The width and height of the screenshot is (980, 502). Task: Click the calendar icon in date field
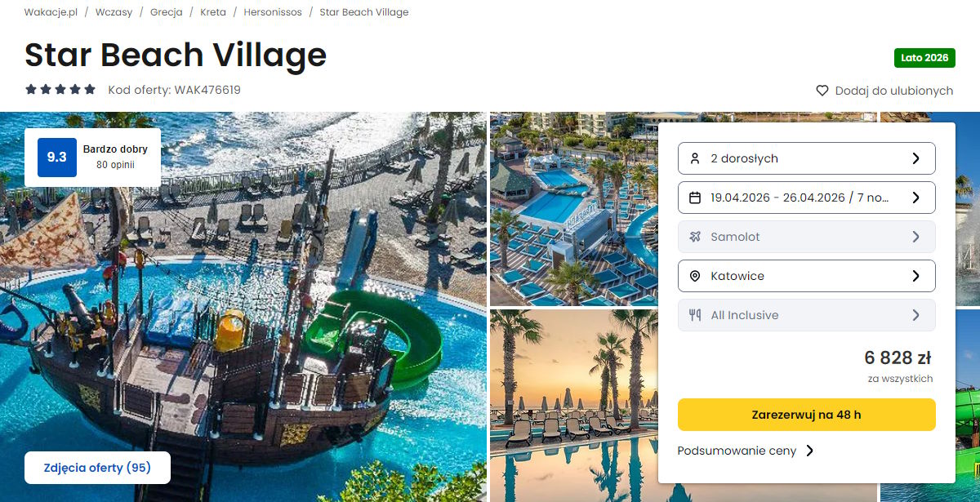695,198
